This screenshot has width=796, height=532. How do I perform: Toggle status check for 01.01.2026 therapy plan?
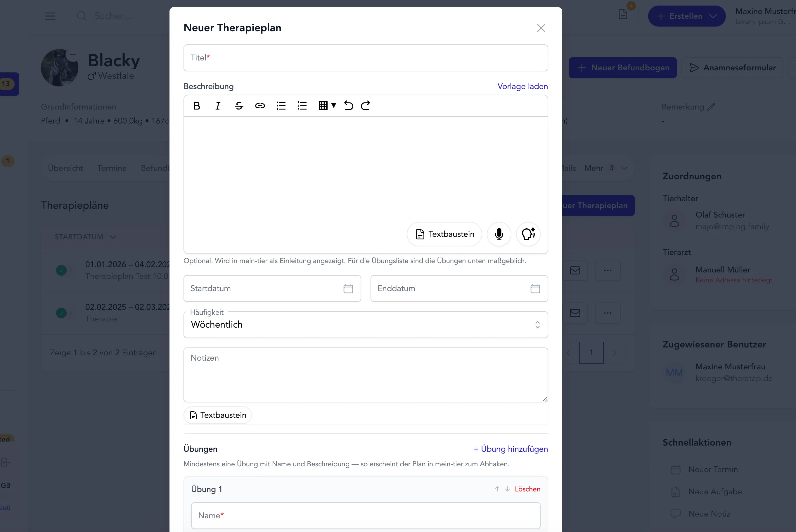[61, 270]
